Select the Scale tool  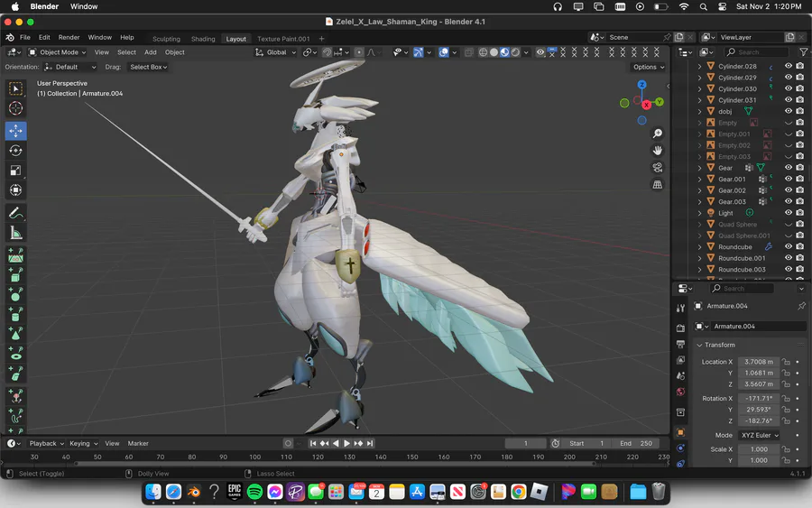pyautogui.click(x=15, y=171)
